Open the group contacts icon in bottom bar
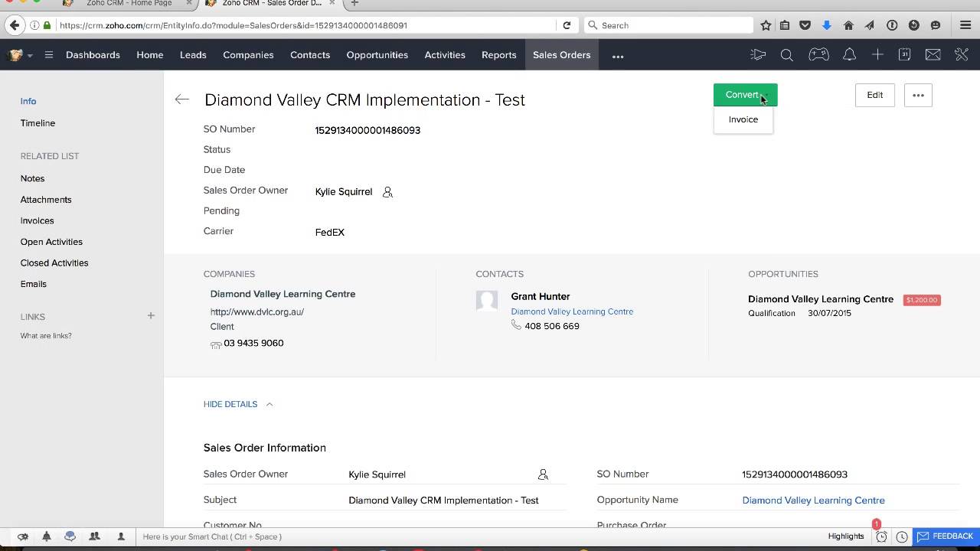The width and height of the screenshot is (980, 551). 95,536
